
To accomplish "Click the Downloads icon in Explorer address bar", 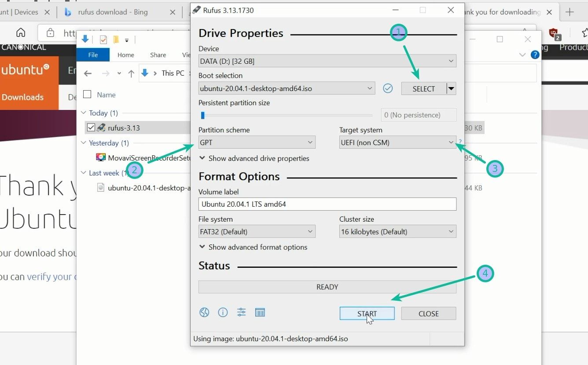I will click(144, 73).
